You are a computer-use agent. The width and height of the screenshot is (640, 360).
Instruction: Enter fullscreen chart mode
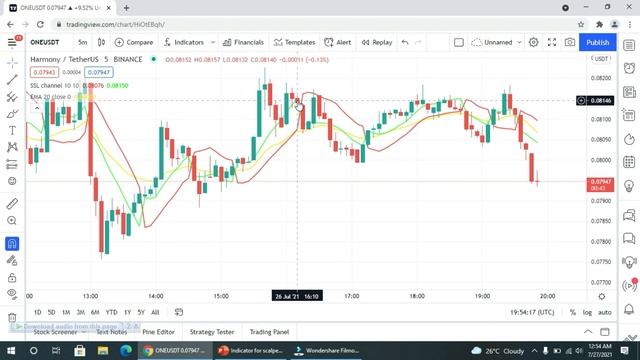coord(552,42)
